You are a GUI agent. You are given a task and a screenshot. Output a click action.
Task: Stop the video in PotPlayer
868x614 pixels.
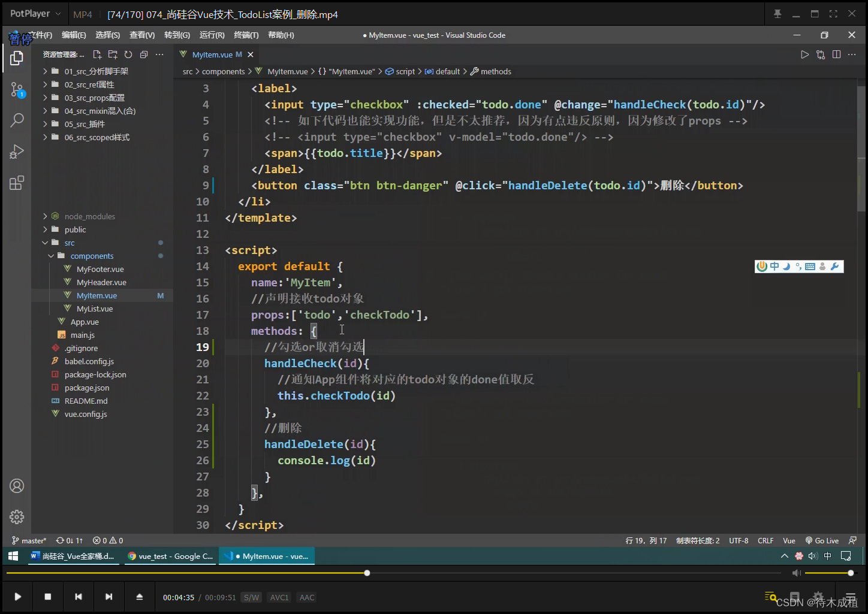click(x=48, y=597)
